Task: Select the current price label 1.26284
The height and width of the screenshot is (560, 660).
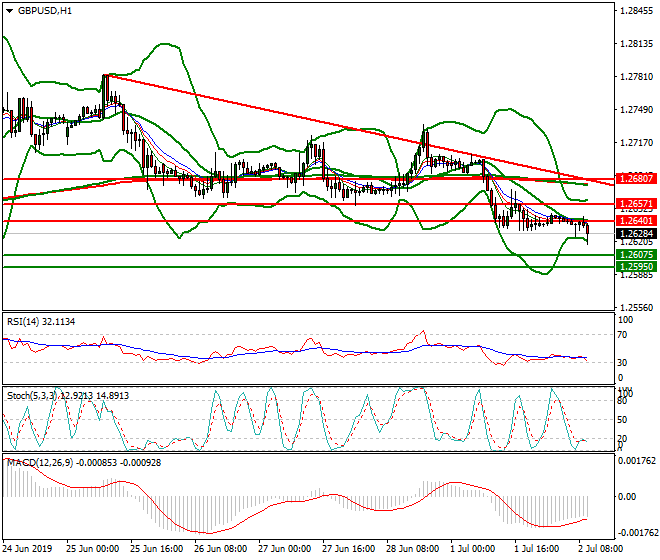Action: click(636, 233)
